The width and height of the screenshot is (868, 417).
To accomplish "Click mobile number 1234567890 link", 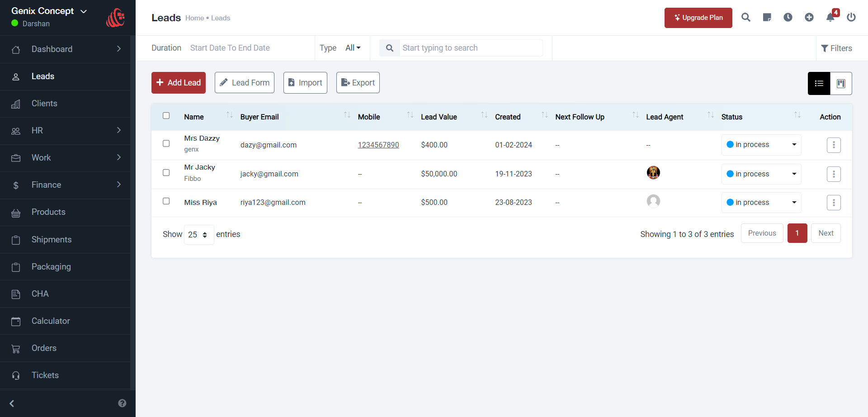I will click(x=378, y=145).
